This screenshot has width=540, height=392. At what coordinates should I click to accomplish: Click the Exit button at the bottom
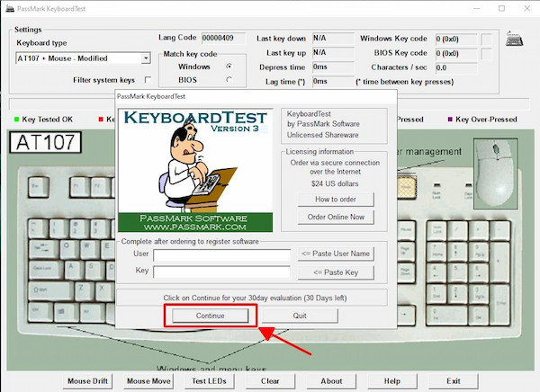[x=454, y=381]
